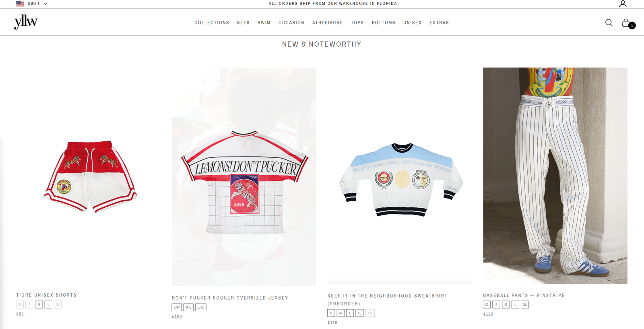
Task: Select size M for Tigre Unisex Shorts
Action: click(x=39, y=304)
